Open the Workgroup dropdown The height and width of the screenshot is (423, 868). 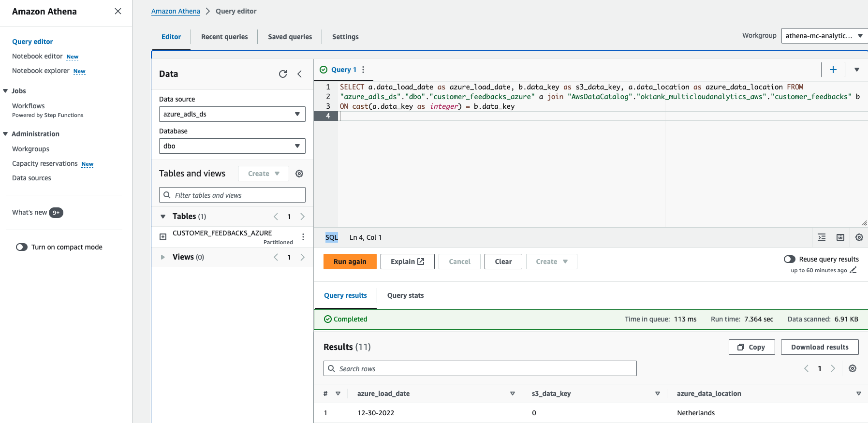[x=824, y=36]
